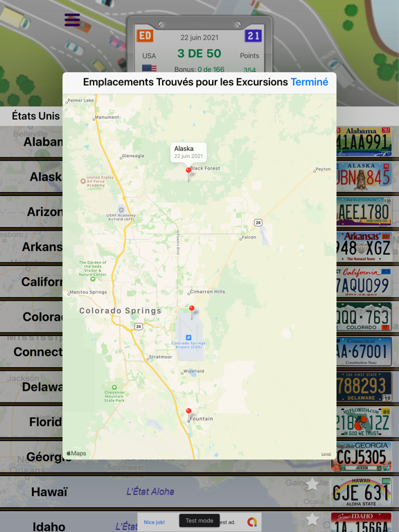This screenshot has width=399, height=532.
Task: Tap the Cheyenne Mountain State Park marker
Action: click(114, 387)
